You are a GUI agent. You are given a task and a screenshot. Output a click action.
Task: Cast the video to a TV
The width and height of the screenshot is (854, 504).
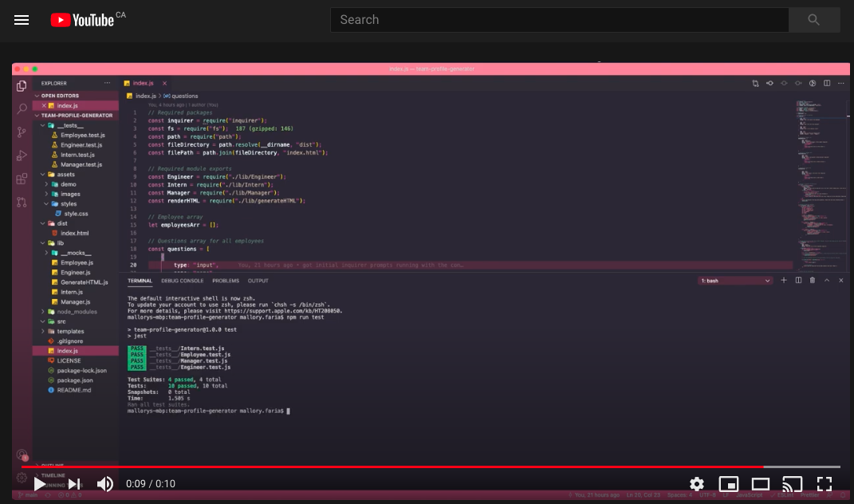tap(793, 484)
